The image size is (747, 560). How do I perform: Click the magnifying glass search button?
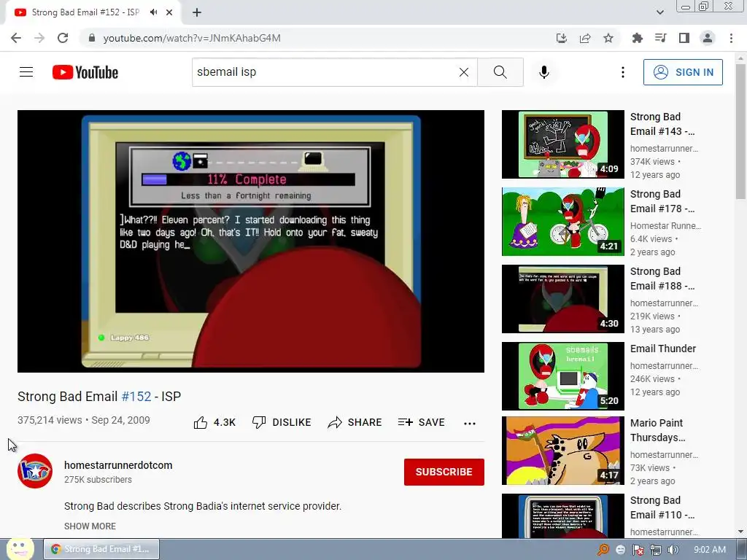click(x=500, y=72)
